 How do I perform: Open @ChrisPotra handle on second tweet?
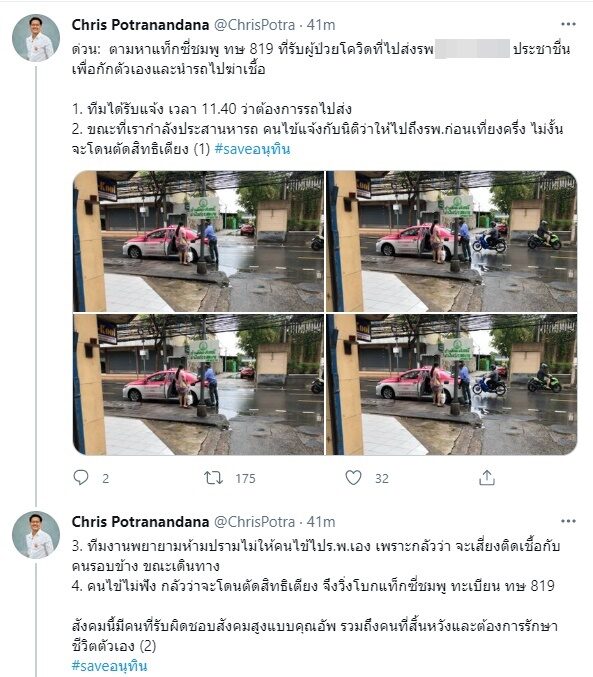[255, 522]
